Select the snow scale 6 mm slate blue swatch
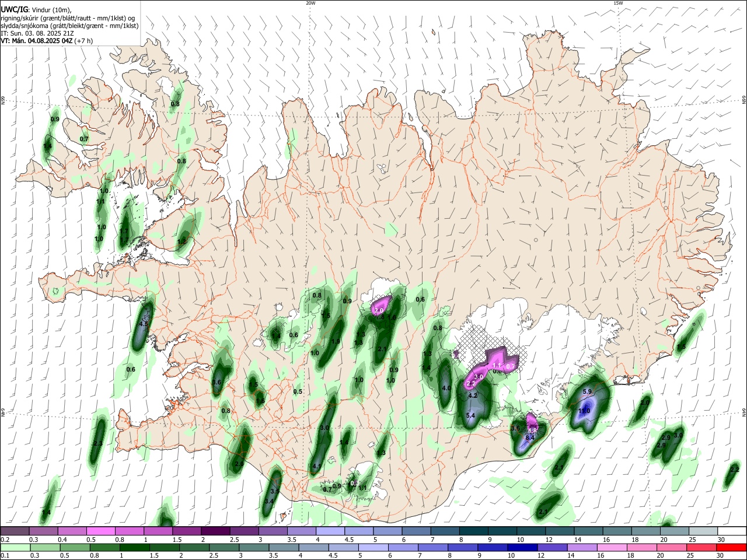The height and width of the screenshot is (560, 747). 416,531
